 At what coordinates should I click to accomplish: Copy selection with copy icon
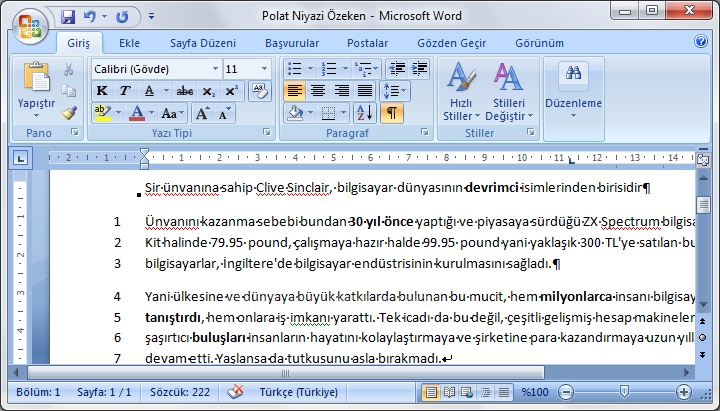point(68,90)
